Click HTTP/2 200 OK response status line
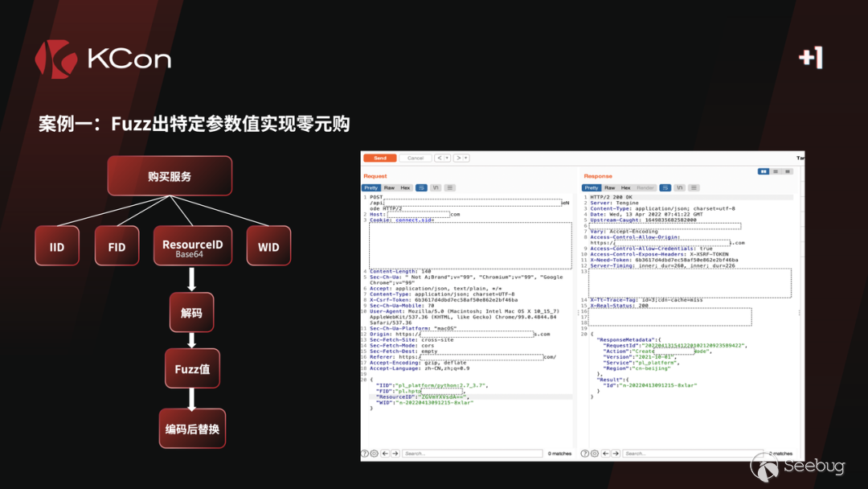The image size is (868, 489). click(x=611, y=197)
